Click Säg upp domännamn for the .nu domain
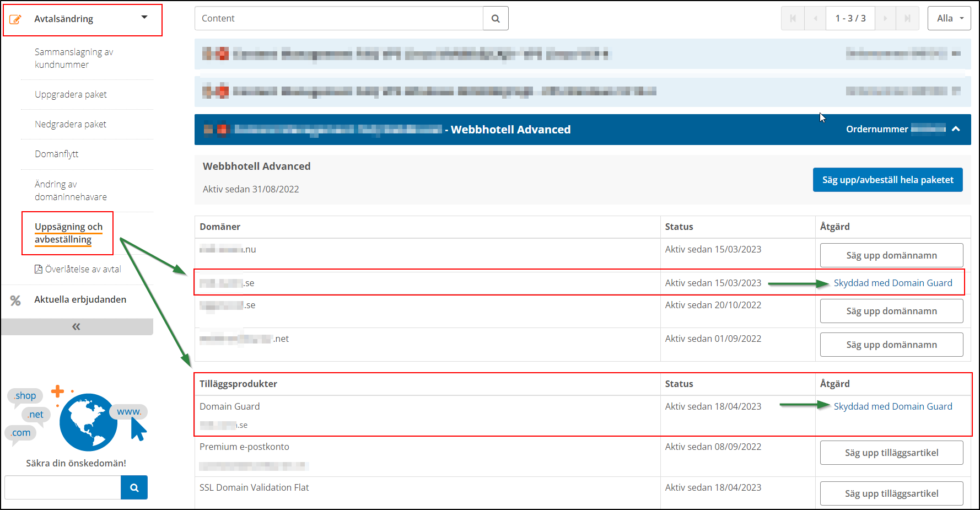The image size is (980, 510). point(891,255)
